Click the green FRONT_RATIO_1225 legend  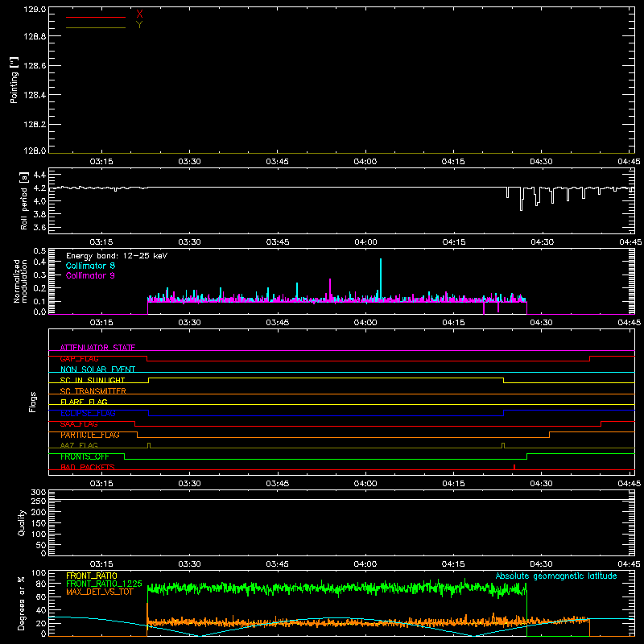(x=105, y=584)
